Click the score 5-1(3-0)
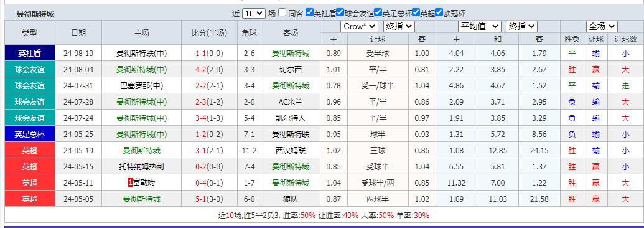 [x=210, y=199]
